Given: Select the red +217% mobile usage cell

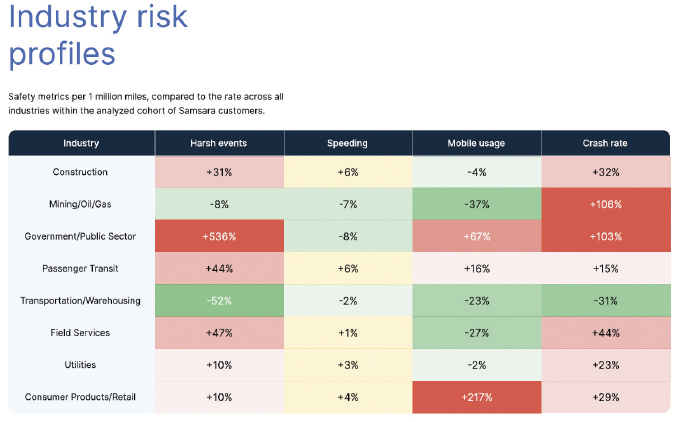Looking at the screenshot, I should [476, 397].
